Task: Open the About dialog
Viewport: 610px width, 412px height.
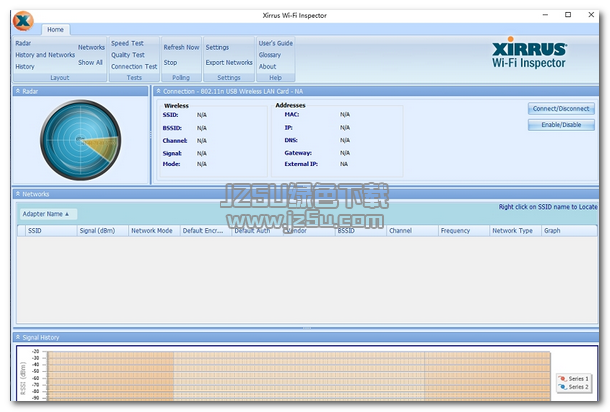Action: click(x=268, y=67)
